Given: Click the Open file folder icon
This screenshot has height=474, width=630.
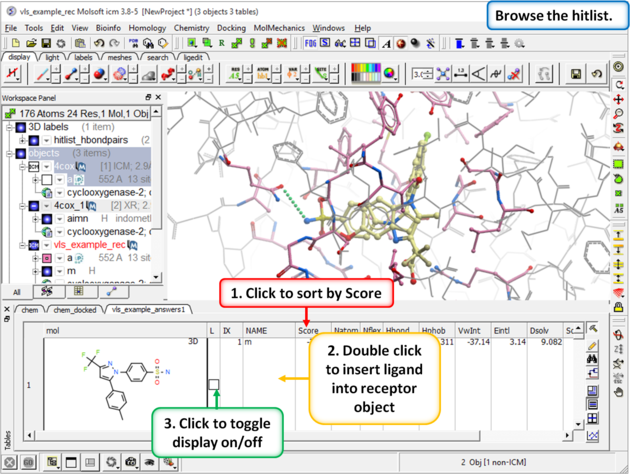Looking at the screenshot, I should [x=32, y=44].
